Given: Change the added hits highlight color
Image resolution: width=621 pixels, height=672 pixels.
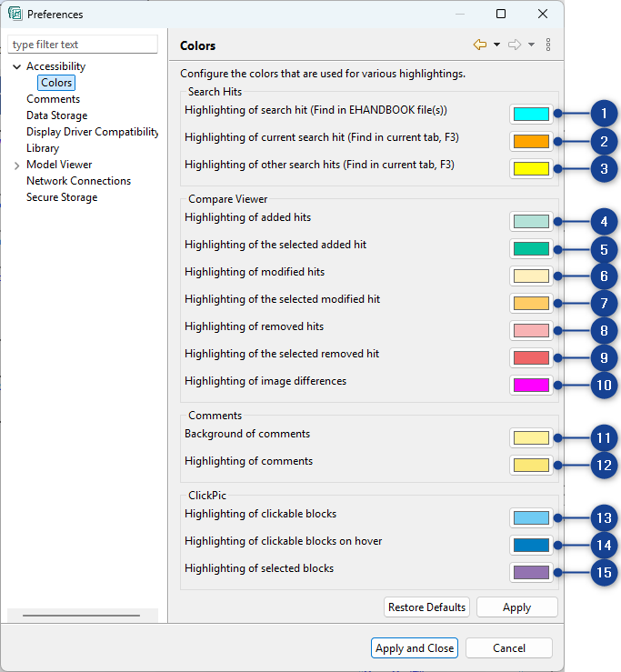Looking at the screenshot, I should coord(531,222).
